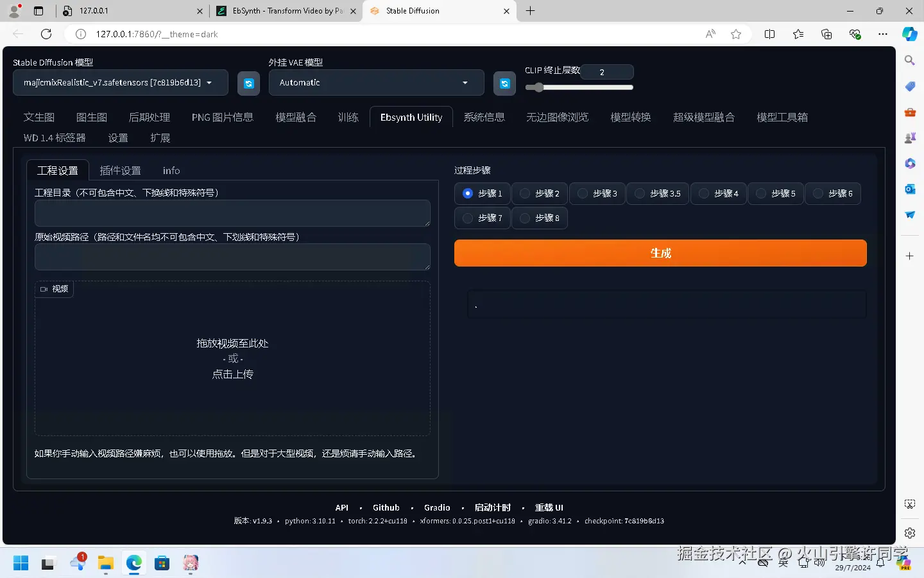The height and width of the screenshot is (578, 924).
Task: Select the 步骤 1 radio option
Action: [483, 193]
